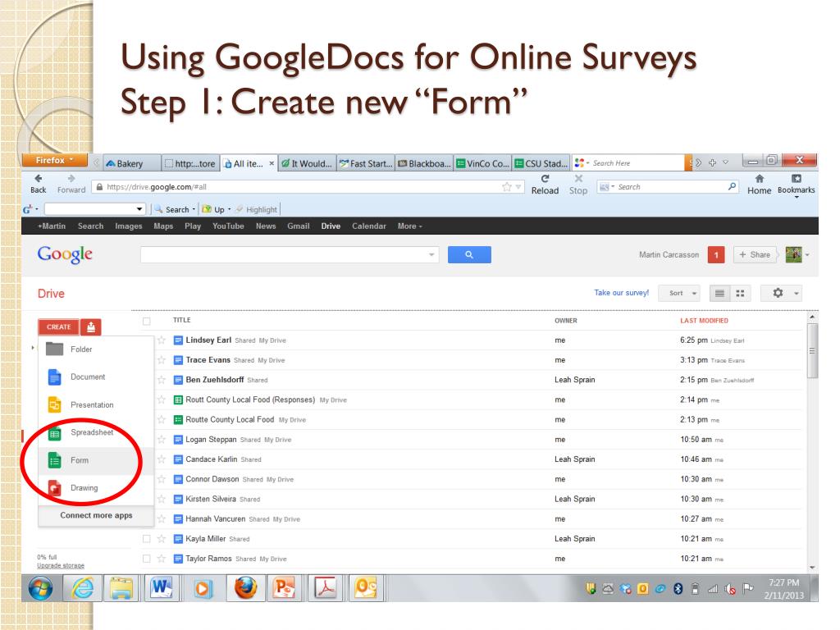Click the upload button beside CREATE

(91, 326)
